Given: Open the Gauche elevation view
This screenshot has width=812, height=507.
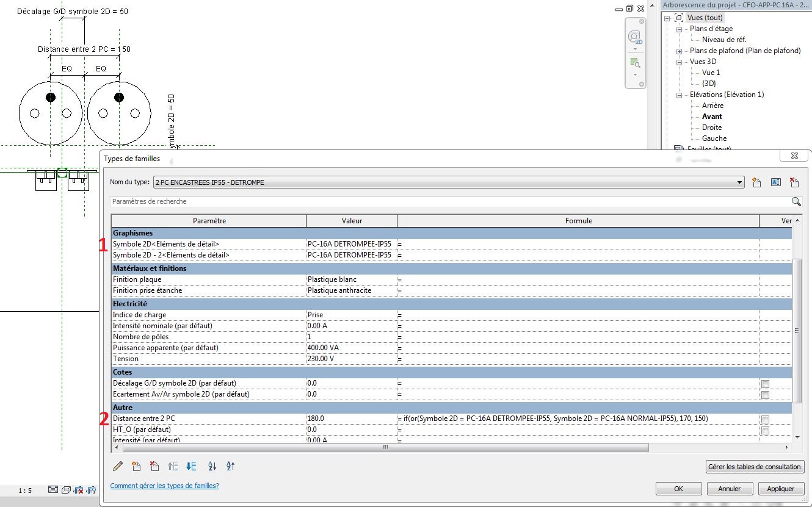Looking at the screenshot, I should click(x=714, y=138).
